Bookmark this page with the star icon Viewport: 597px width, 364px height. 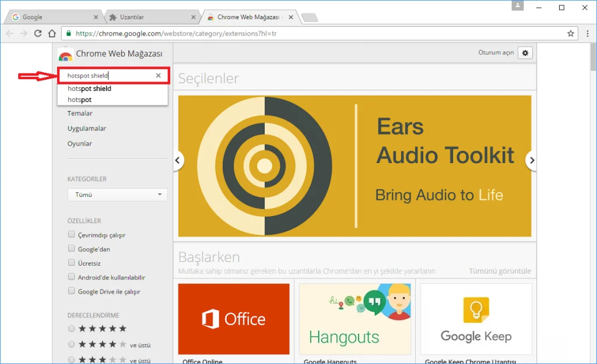pyautogui.click(x=571, y=34)
